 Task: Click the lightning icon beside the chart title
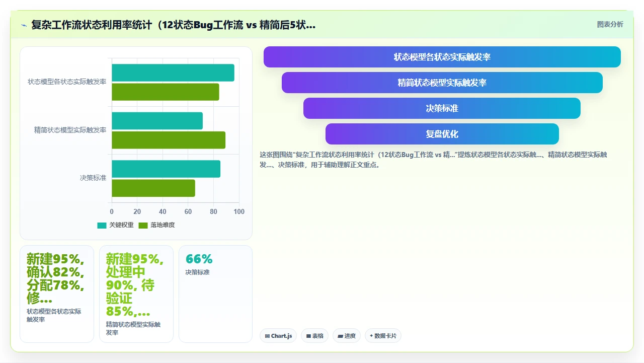coord(24,25)
